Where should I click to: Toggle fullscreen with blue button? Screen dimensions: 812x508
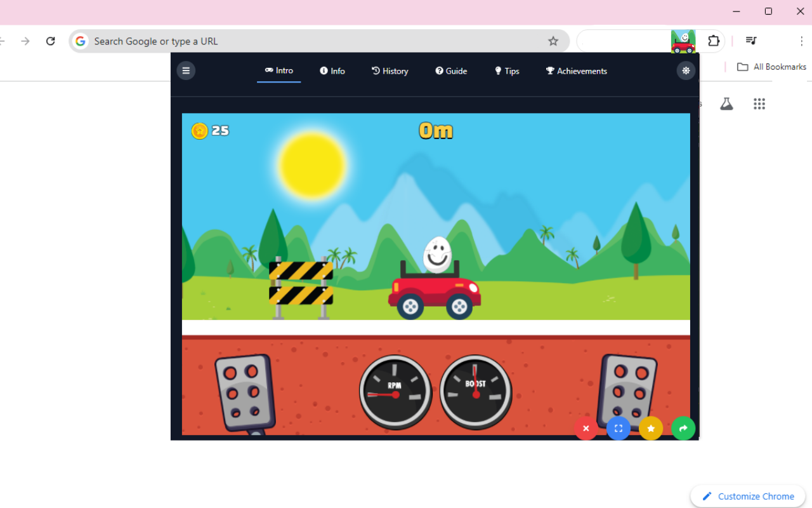[619, 429]
